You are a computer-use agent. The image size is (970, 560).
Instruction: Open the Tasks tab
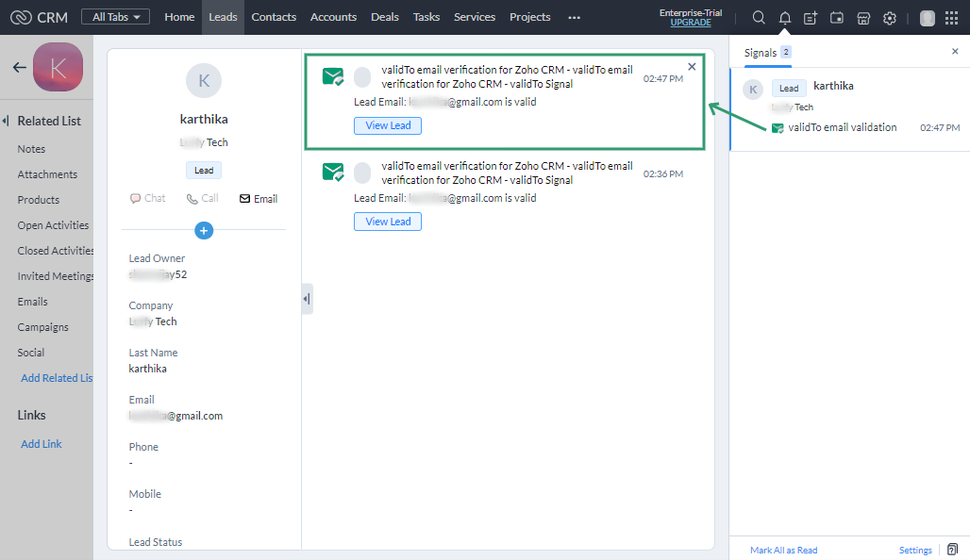426,17
